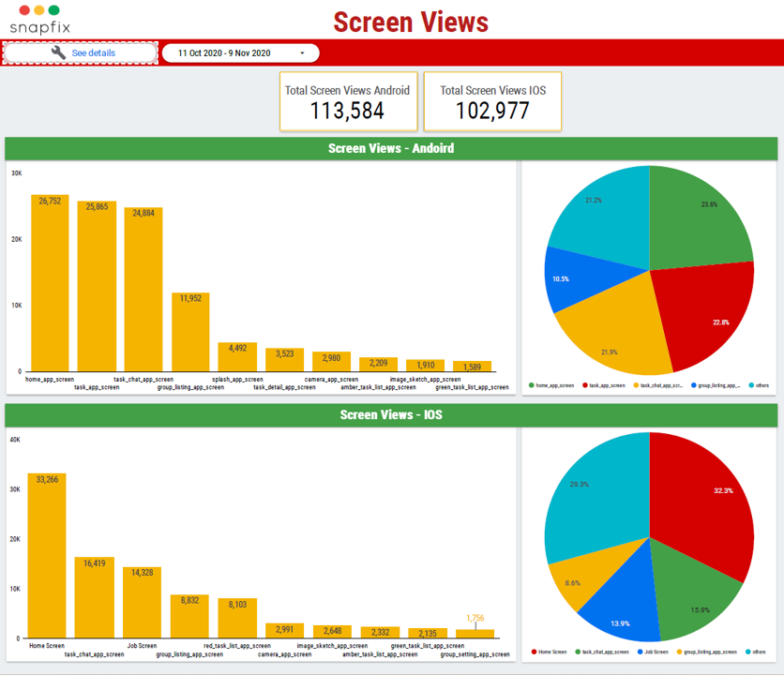This screenshot has width=784, height=675.
Task: Click task_chat_app_scr... legend entry in Android pie
Action: pos(658,385)
